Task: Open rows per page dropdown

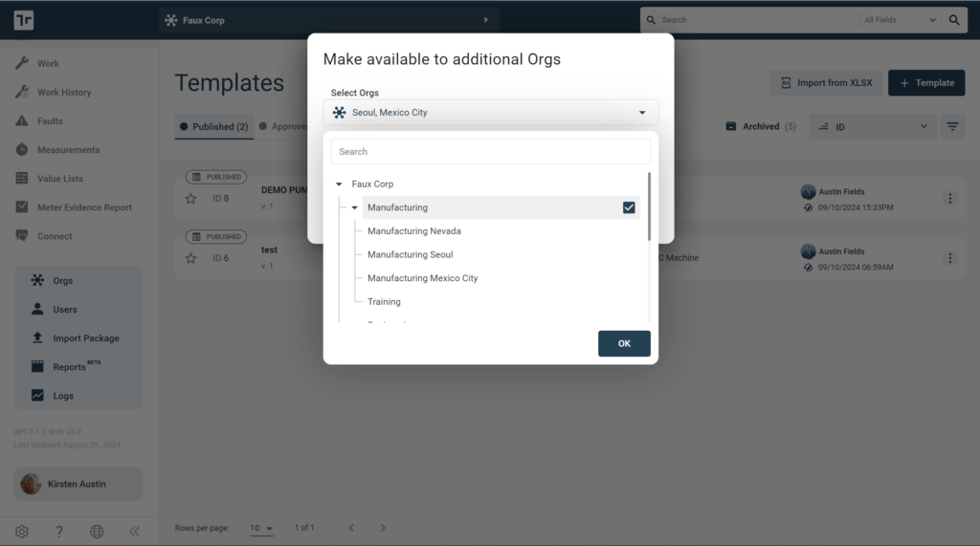Action: click(x=261, y=529)
